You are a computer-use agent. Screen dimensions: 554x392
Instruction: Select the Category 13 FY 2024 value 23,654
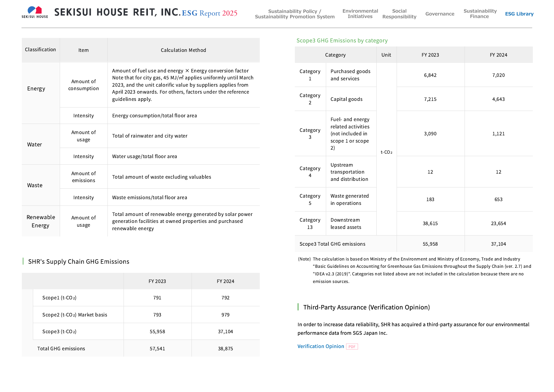click(x=498, y=224)
